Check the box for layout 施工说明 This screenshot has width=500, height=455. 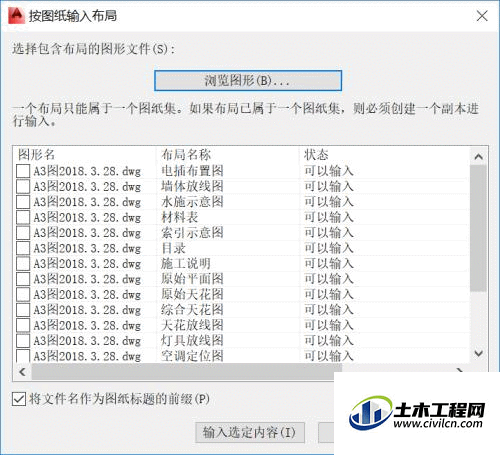point(23,264)
